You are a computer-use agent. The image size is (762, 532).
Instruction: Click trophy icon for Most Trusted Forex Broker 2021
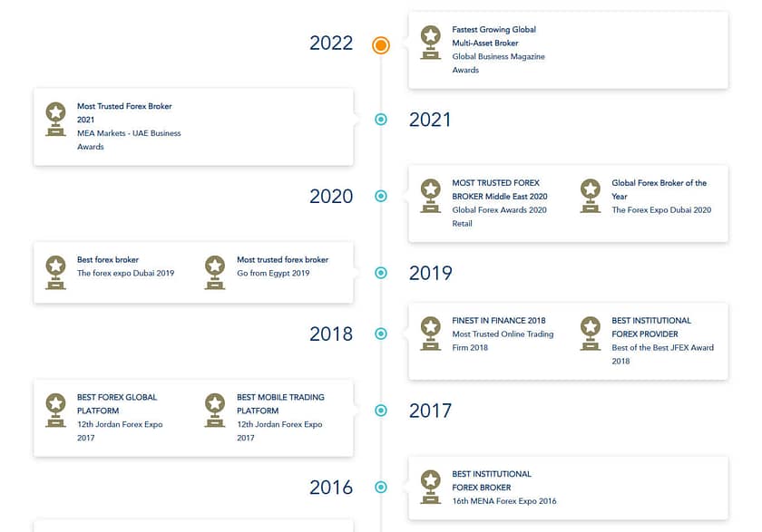[56, 119]
